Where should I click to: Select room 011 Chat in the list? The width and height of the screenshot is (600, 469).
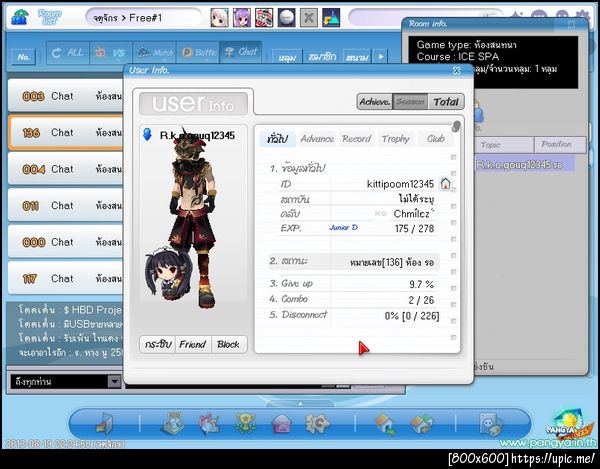click(x=66, y=205)
